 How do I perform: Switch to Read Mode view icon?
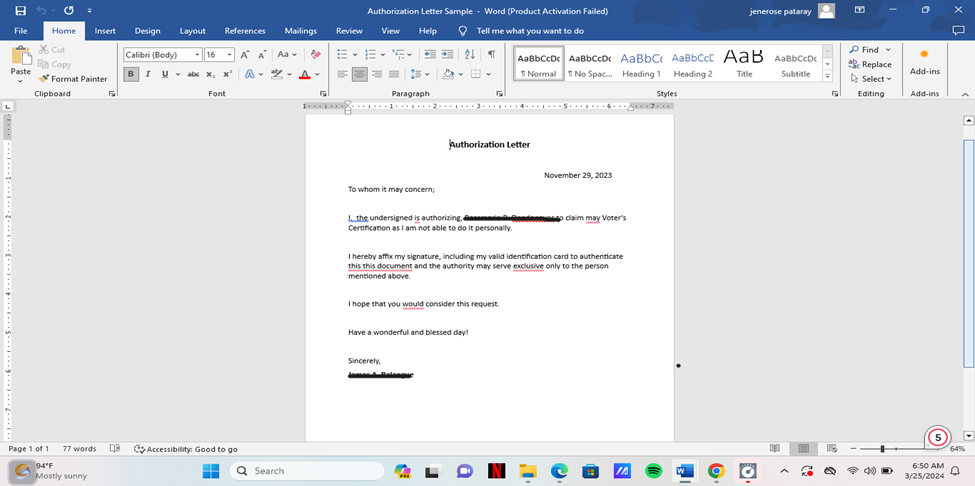775,448
